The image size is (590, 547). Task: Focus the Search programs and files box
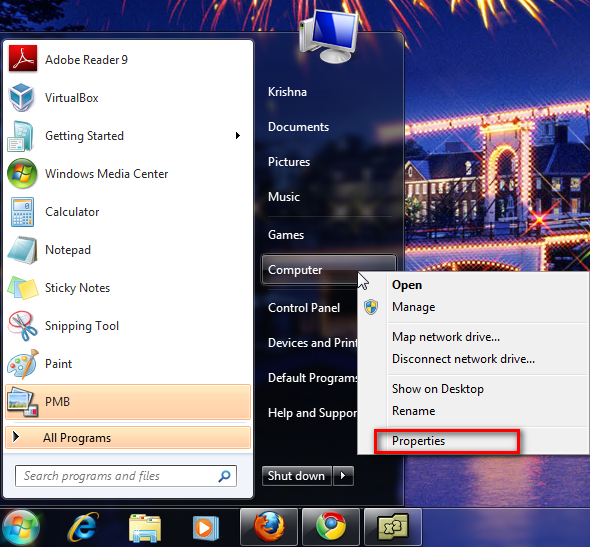click(x=126, y=476)
